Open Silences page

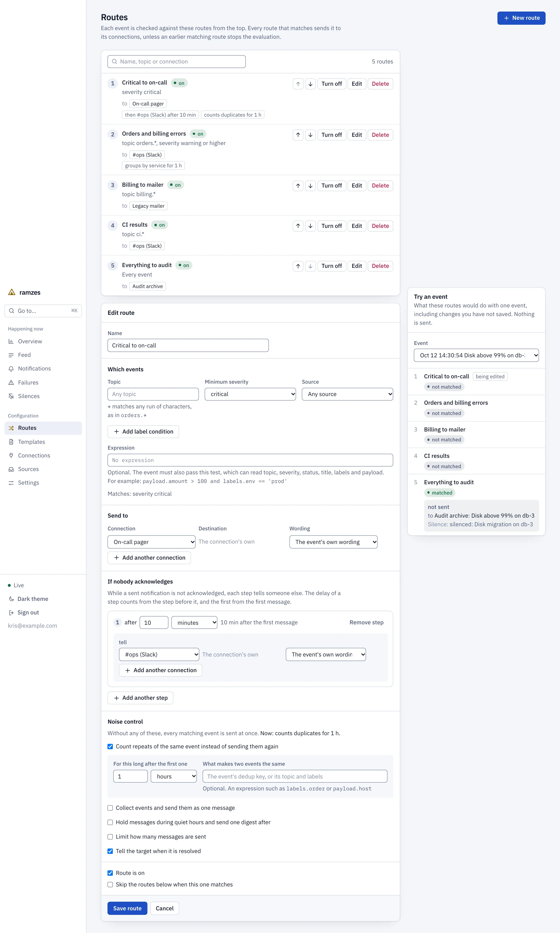43,396
